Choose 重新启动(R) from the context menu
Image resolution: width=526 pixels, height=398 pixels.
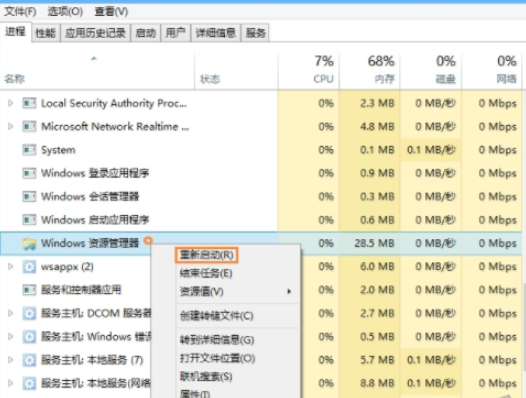coord(206,255)
